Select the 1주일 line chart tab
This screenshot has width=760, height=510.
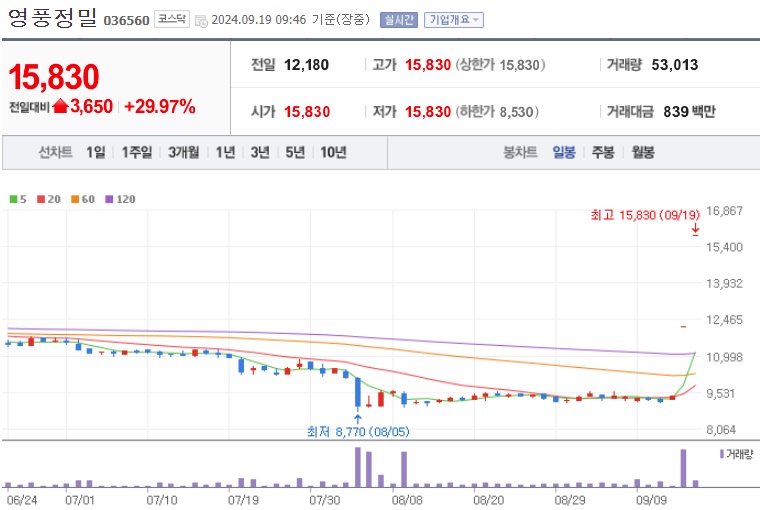(137, 152)
